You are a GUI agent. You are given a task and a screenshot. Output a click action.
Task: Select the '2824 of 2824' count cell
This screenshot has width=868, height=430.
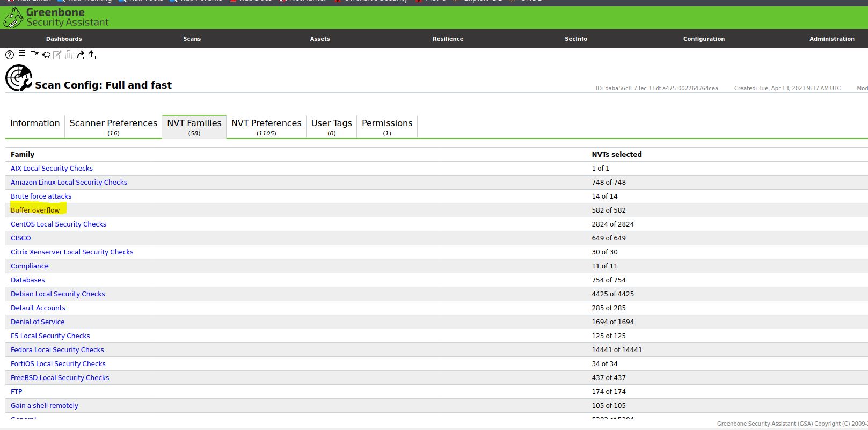613,224
